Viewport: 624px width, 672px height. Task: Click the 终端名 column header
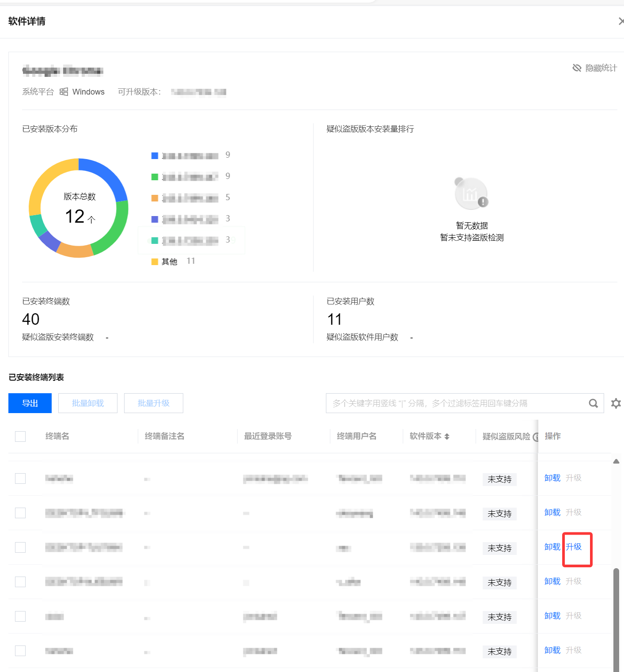[57, 436]
